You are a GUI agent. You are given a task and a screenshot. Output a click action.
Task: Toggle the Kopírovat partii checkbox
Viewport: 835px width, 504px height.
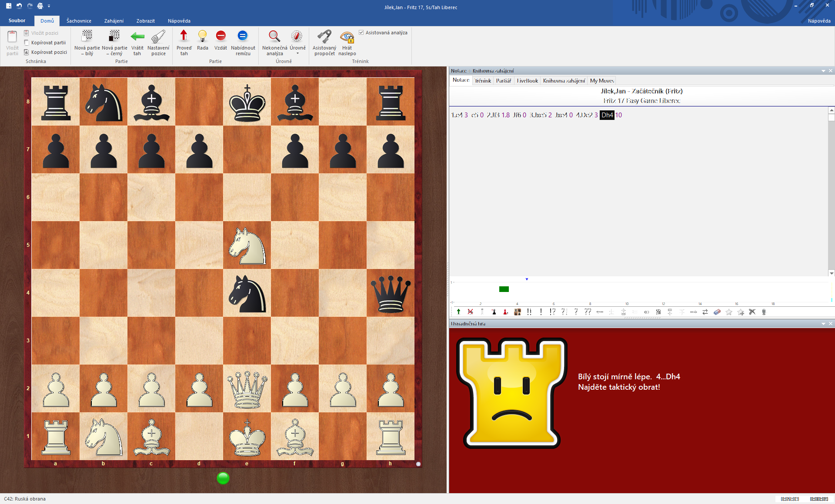(27, 43)
